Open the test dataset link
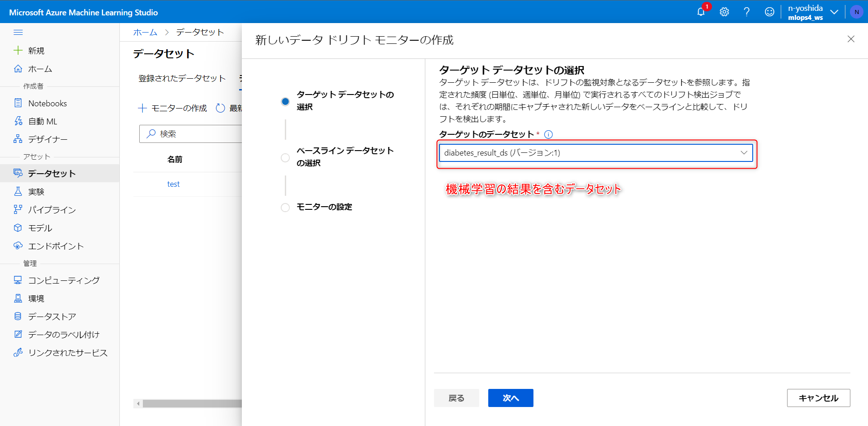 (x=173, y=184)
